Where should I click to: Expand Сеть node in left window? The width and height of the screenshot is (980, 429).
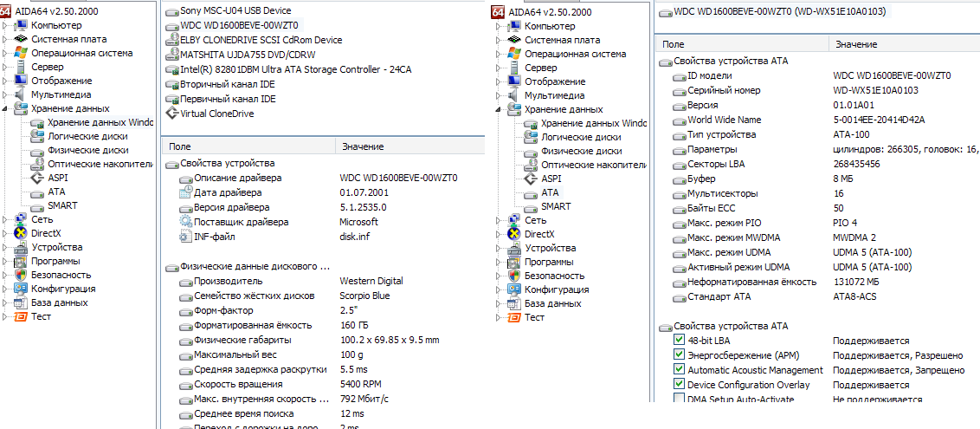coord(5,219)
